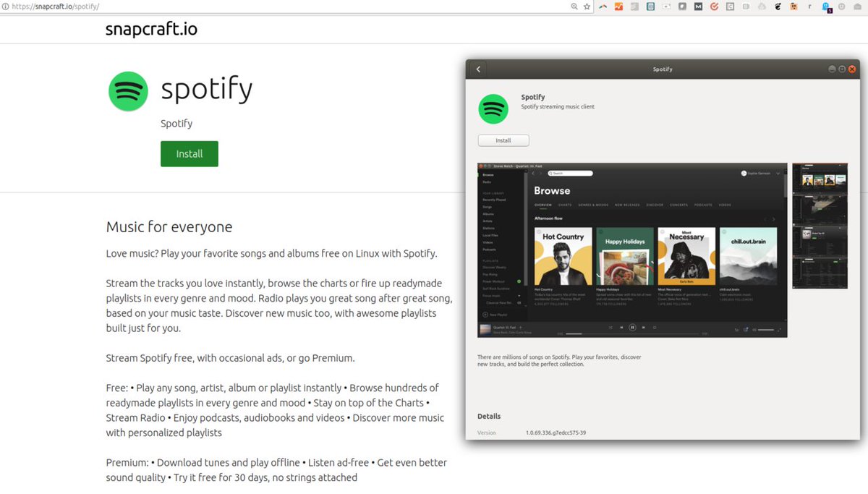The image size is (868, 494).
Task: Click the next track button in player
Action: pos(644,327)
